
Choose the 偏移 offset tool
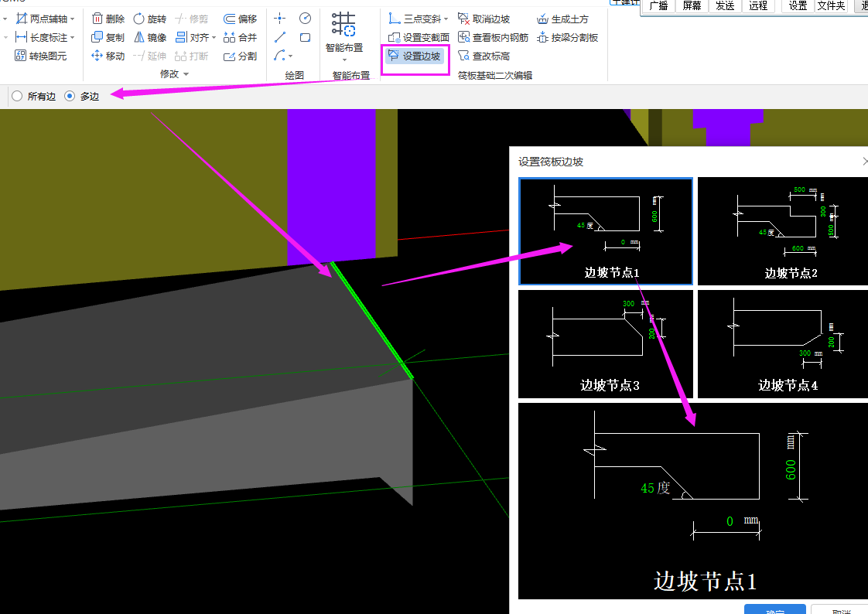(241, 19)
